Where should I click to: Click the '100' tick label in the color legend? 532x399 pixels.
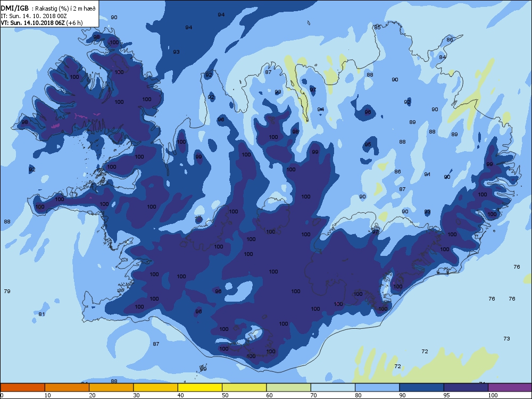pos(493,395)
